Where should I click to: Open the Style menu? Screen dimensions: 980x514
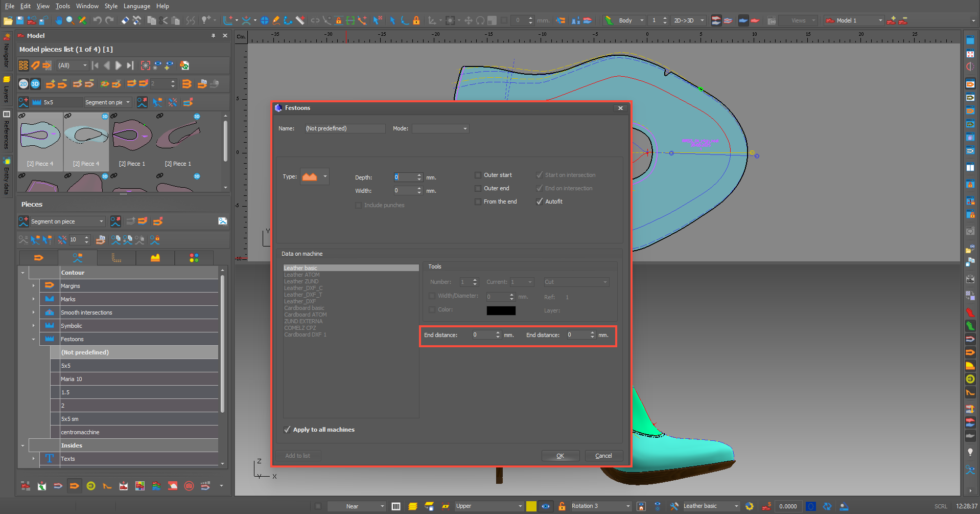click(111, 6)
